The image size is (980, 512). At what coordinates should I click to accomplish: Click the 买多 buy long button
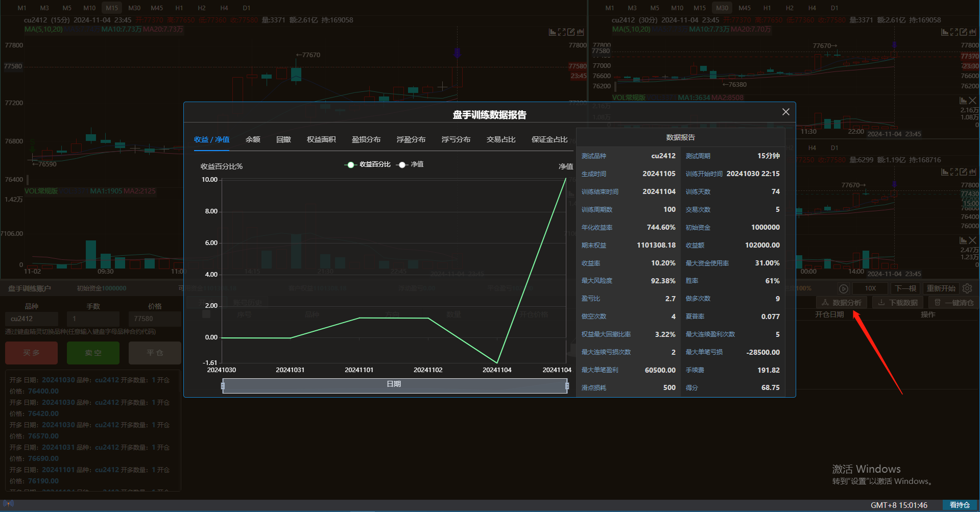[31, 353]
